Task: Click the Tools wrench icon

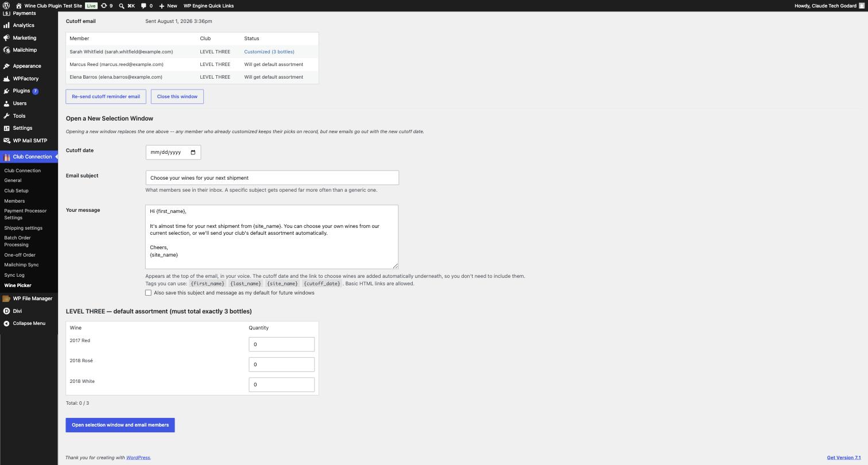Action: (x=6, y=116)
